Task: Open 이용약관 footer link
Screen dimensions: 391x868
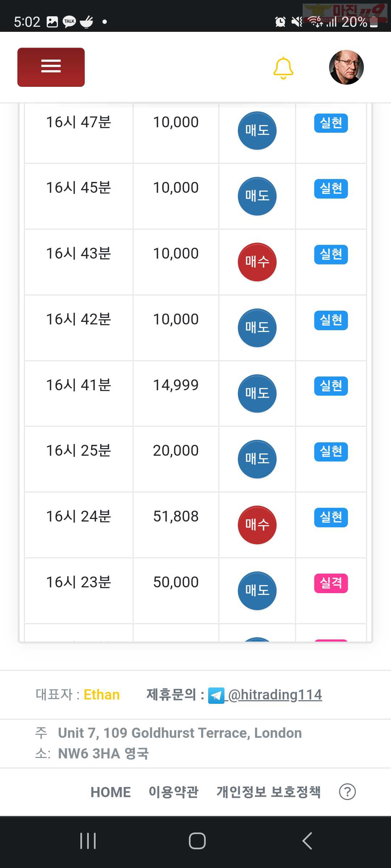Action: pos(173,792)
